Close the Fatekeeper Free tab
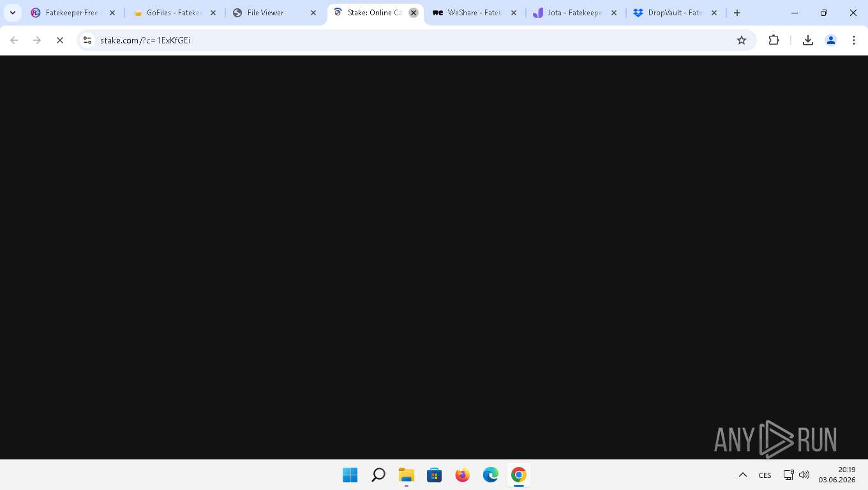 pyautogui.click(x=112, y=13)
